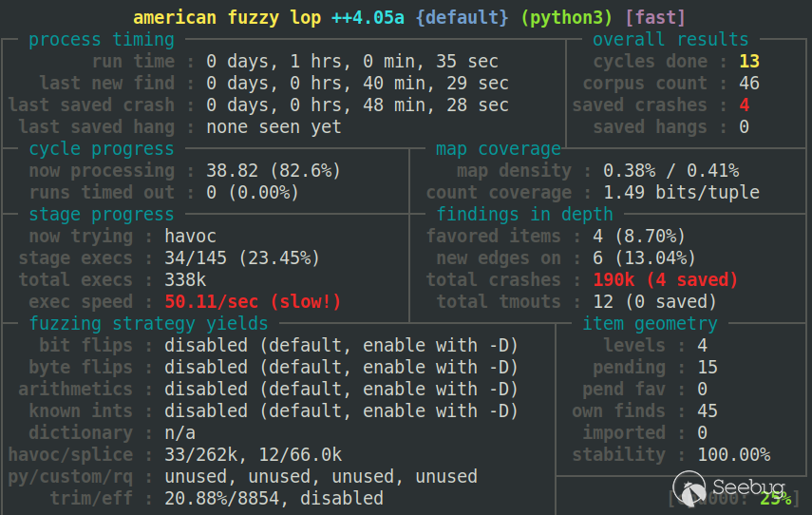
Task: Click the 'map coverage' section heading
Action: coord(499,148)
